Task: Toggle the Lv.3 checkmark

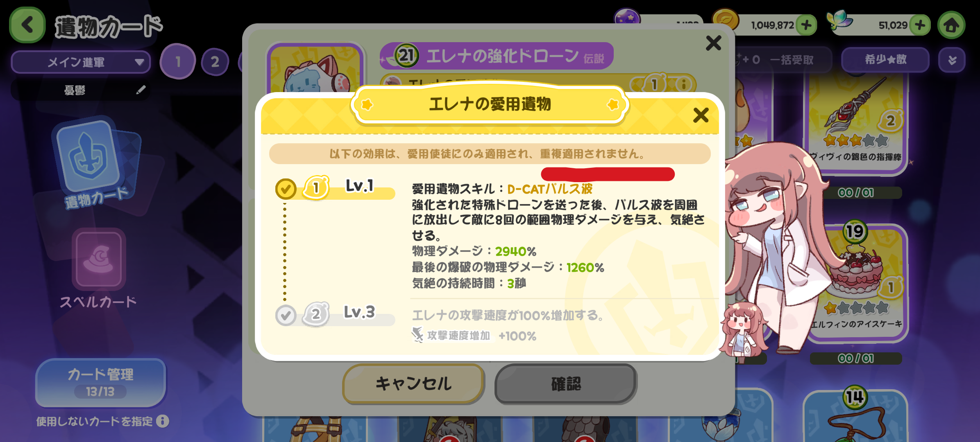Action: [x=286, y=315]
